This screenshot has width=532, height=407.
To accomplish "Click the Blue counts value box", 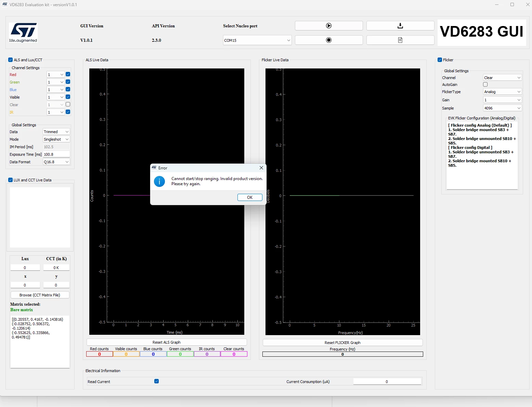I will click(x=153, y=354).
